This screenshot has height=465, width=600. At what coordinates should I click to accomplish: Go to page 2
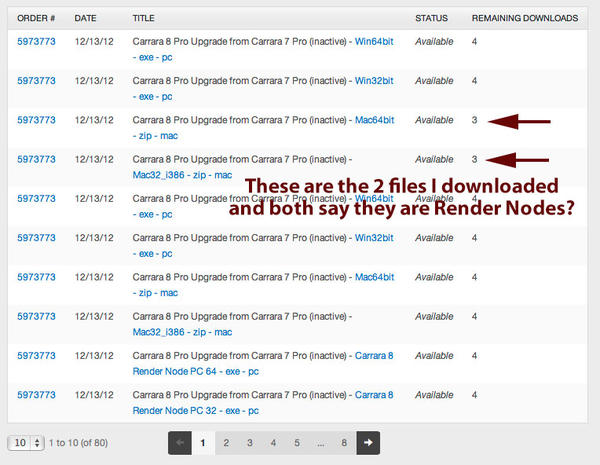(226, 443)
